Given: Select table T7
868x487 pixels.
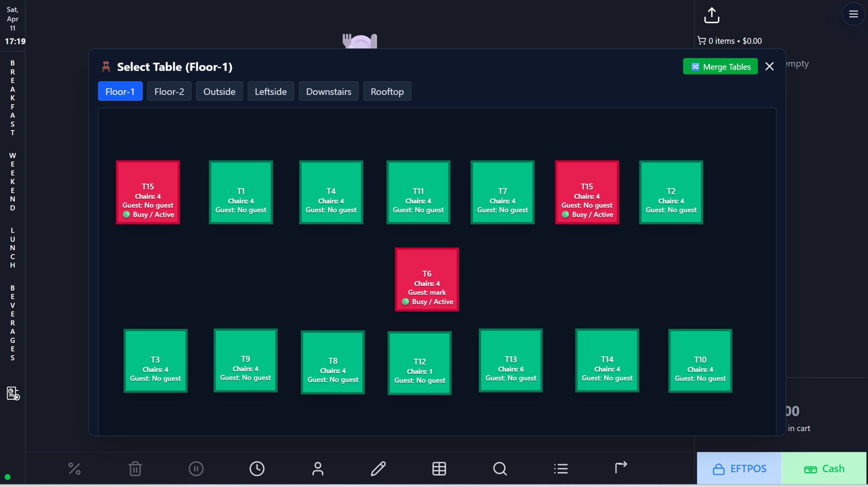Looking at the screenshot, I should (x=503, y=192).
